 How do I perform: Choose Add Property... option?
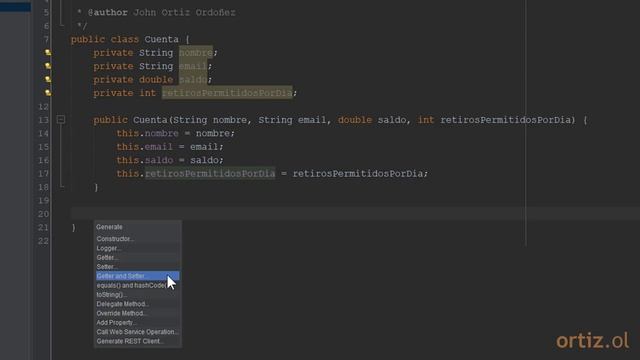(138, 323)
